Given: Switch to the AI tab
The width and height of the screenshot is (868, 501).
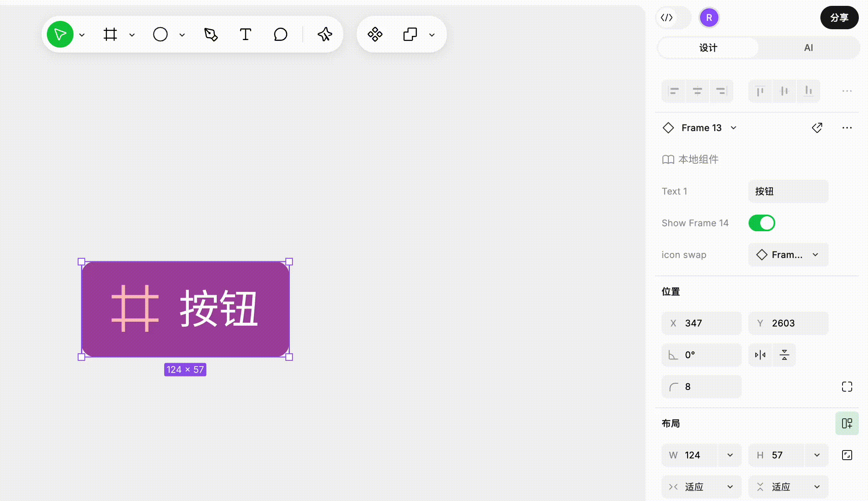Looking at the screenshot, I should (809, 48).
